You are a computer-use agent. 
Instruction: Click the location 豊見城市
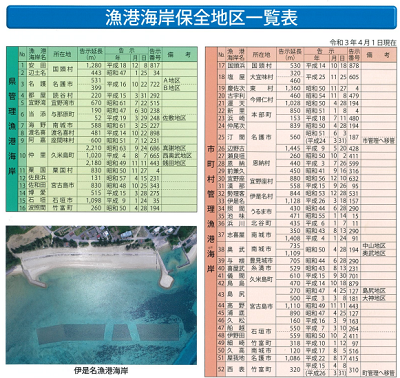point(261,261)
